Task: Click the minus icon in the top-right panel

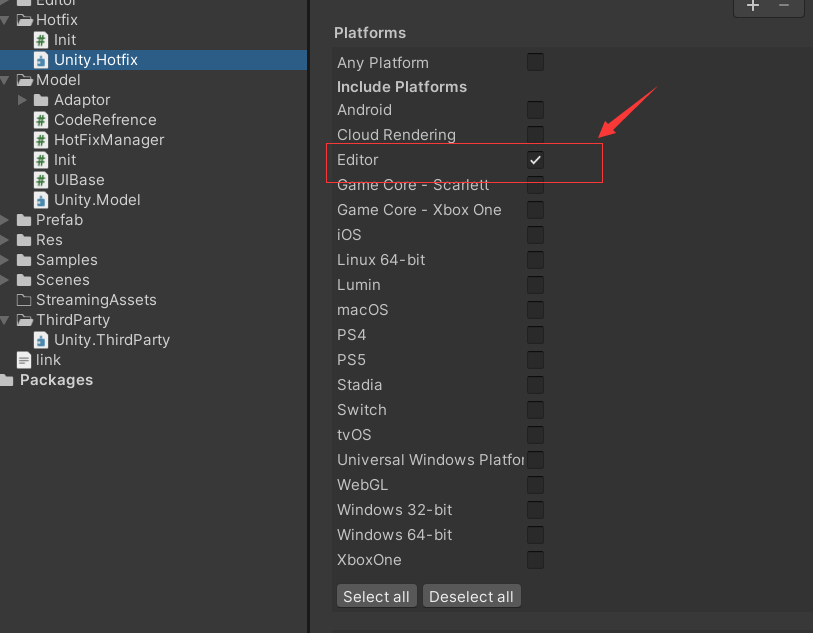Action: pos(786,7)
